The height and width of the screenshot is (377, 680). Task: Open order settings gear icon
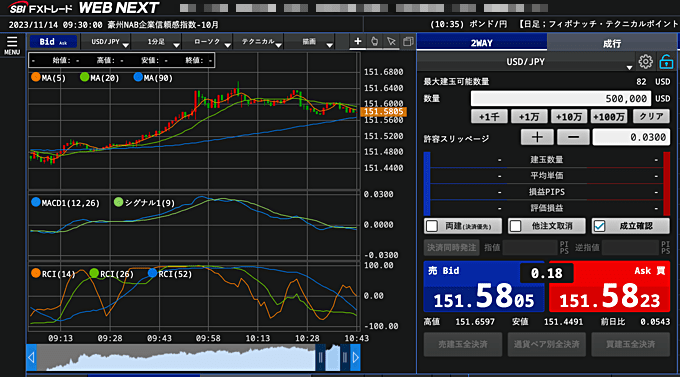[x=645, y=62]
